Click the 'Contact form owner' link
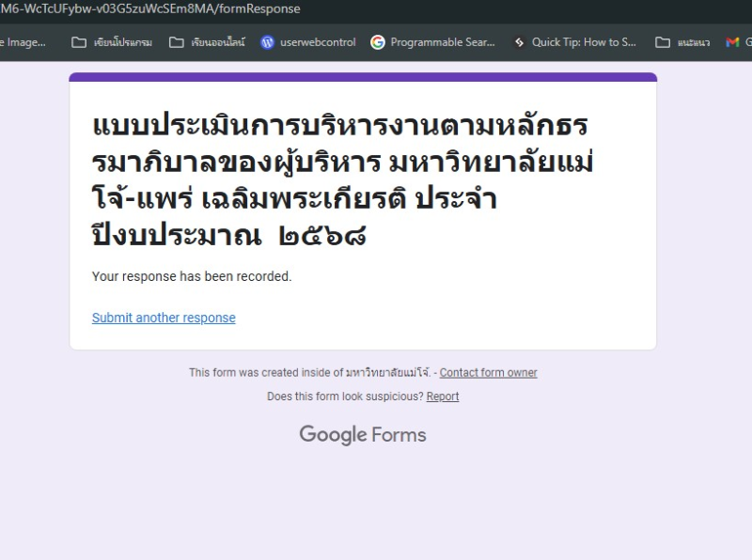 [x=488, y=373]
